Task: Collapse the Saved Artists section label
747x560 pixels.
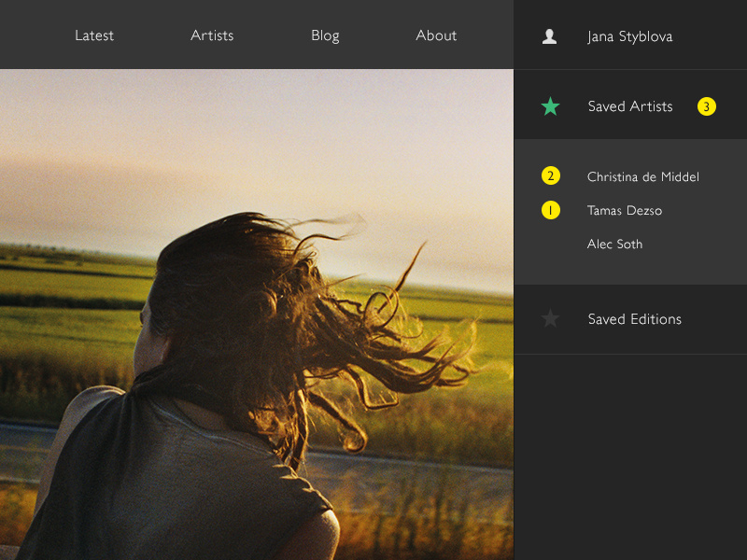Action: 630,106
